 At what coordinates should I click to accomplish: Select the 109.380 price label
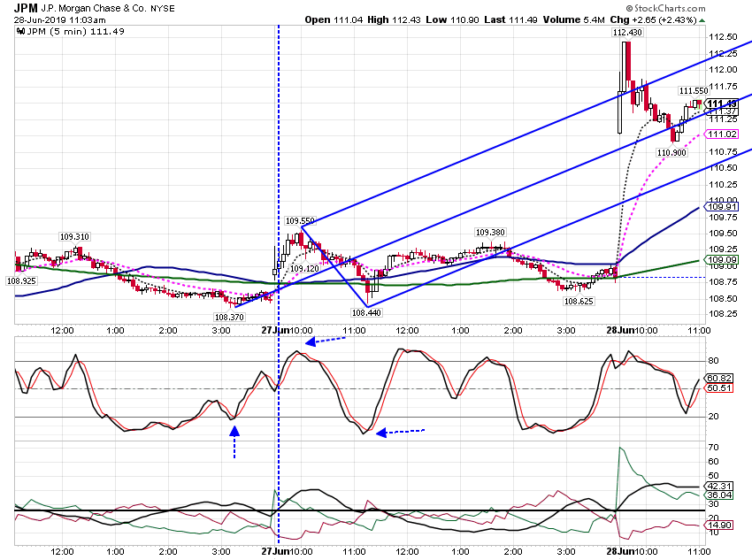pos(489,232)
